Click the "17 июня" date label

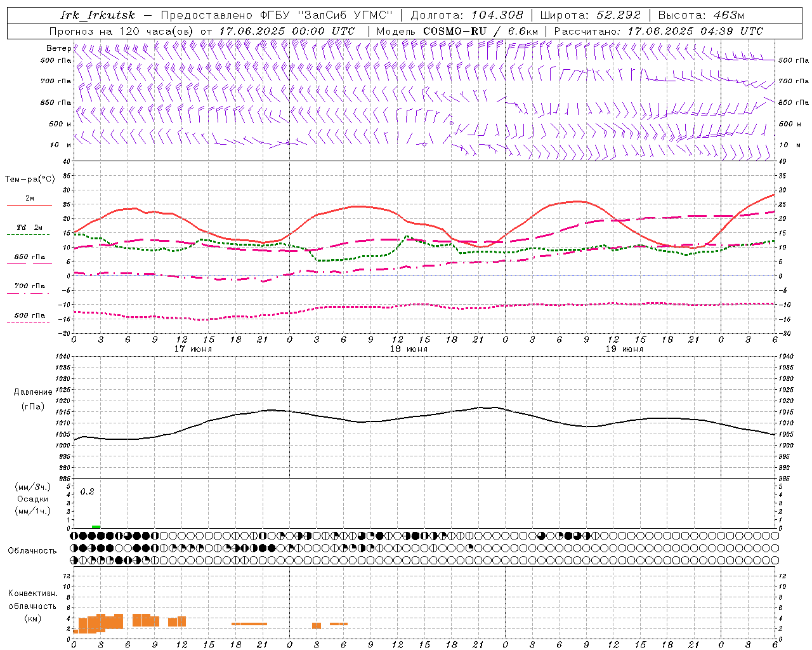pyautogui.click(x=193, y=349)
